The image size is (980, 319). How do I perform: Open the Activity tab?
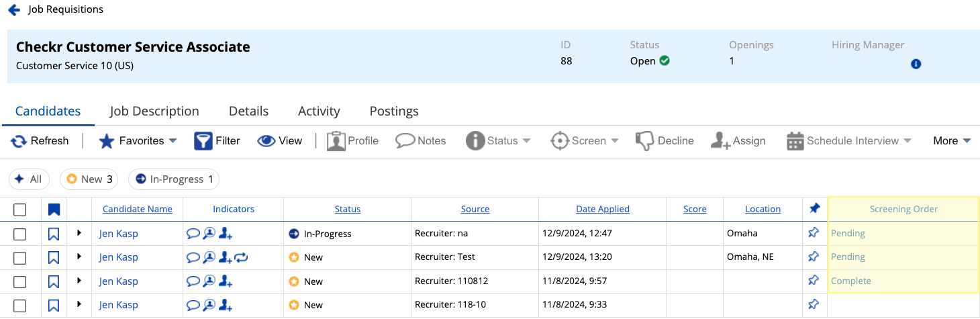pyautogui.click(x=319, y=111)
